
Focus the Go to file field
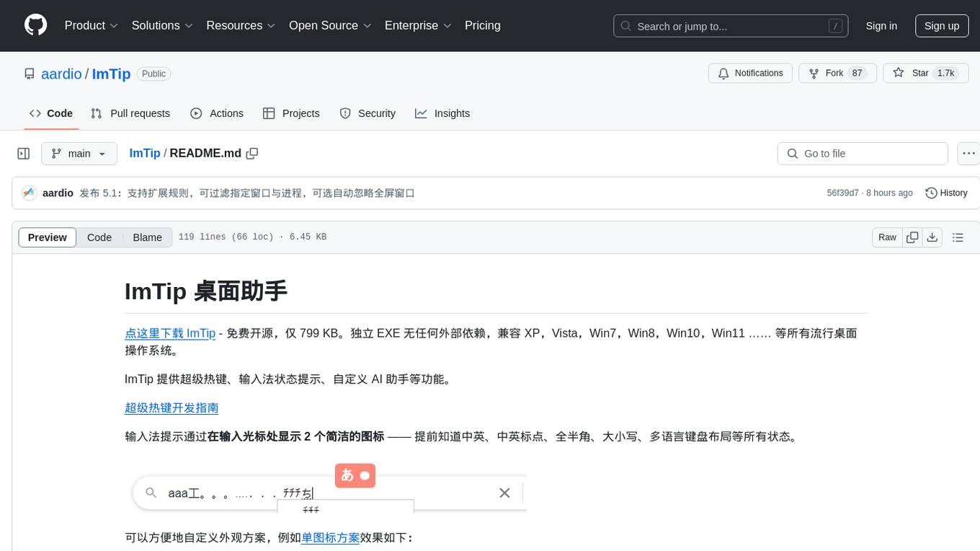pos(863,154)
